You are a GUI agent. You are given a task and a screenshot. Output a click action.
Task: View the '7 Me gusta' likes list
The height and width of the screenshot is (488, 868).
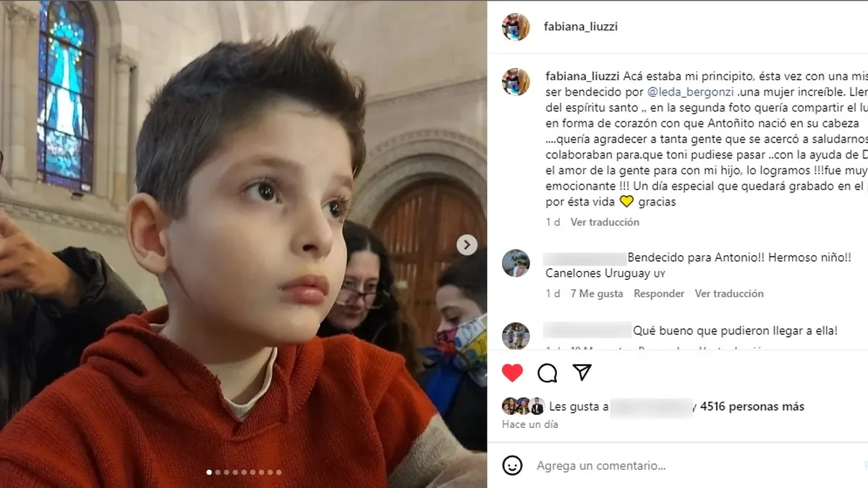tap(597, 294)
